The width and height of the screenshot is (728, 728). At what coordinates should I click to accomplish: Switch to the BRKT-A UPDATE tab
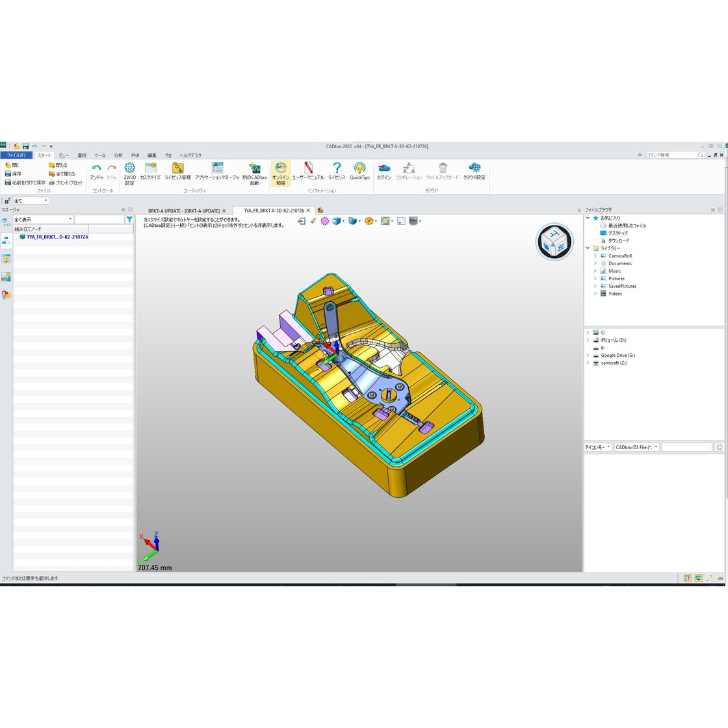pyautogui.click(x=184, y=211)
